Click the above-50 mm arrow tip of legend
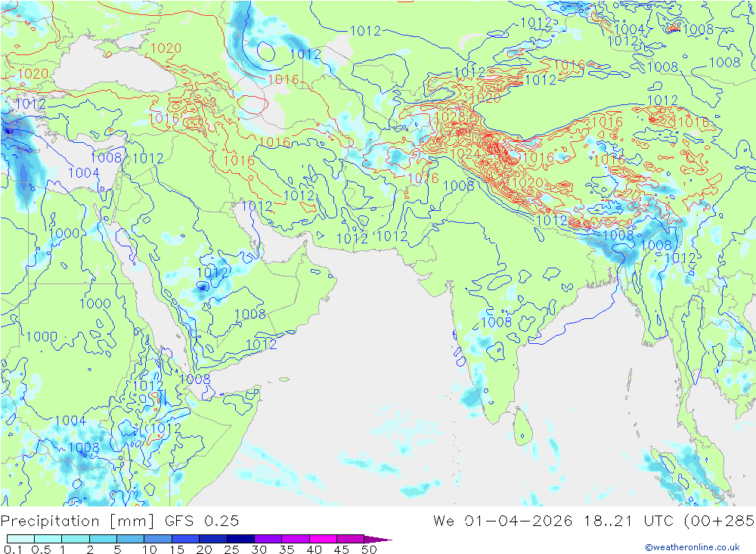 379,539
